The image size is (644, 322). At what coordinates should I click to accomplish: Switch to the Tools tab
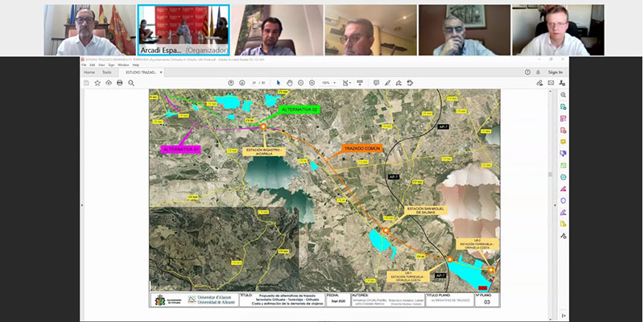(x=106, y=72)
